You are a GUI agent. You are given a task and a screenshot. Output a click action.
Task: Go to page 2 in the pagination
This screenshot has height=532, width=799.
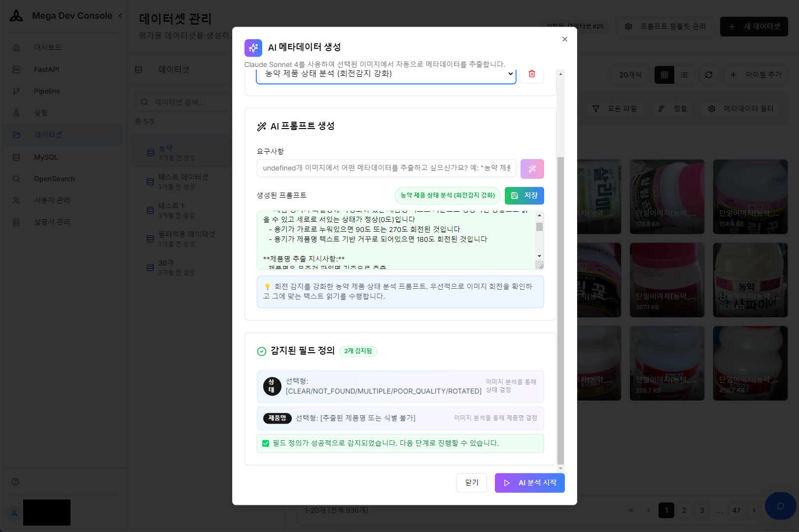pos(684,510)
